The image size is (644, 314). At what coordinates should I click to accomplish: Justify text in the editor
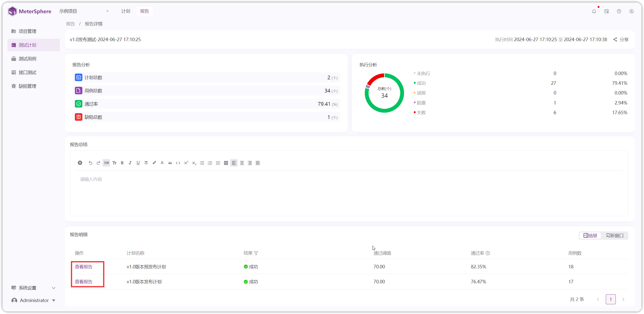(258, 163)
